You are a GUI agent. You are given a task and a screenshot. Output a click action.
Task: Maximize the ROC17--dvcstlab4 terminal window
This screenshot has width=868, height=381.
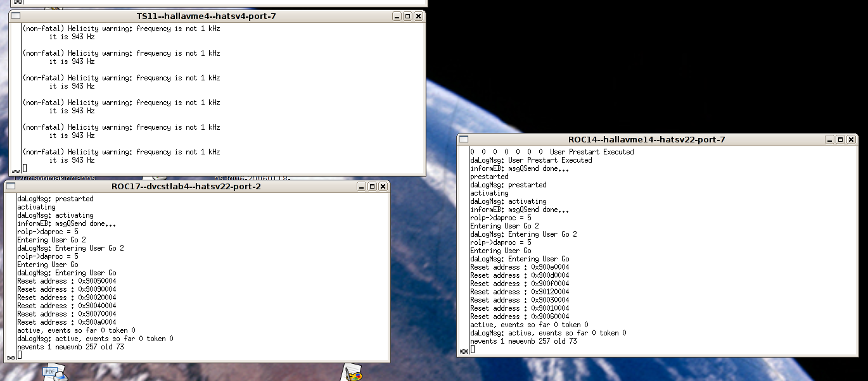point(372,186)
